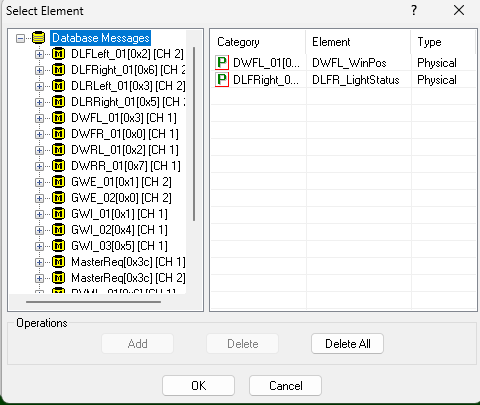Confirm with the OK button

point(198,386)
